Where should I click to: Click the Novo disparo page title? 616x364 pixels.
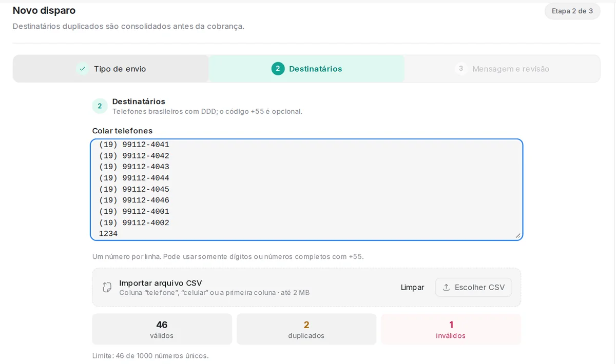[x=44, y=10]
